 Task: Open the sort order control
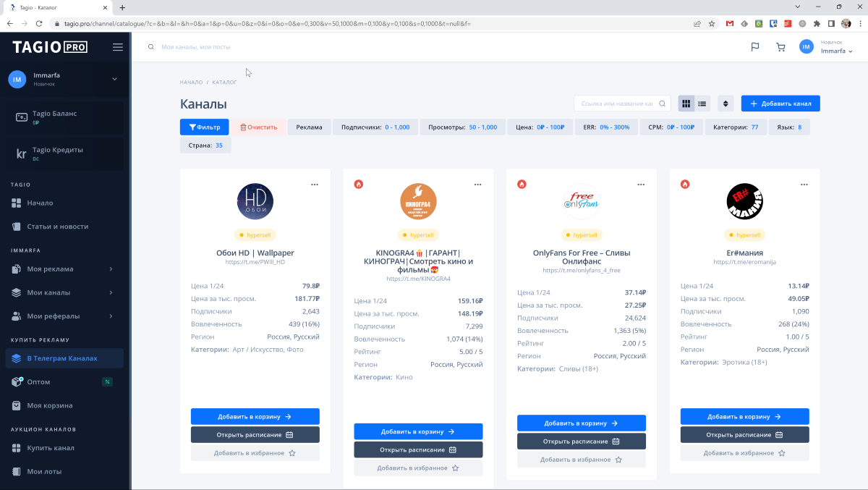[726, 104]
